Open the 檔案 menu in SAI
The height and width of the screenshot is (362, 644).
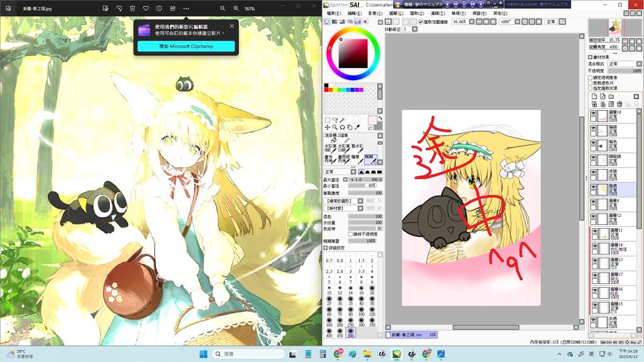tap(333, 14)
